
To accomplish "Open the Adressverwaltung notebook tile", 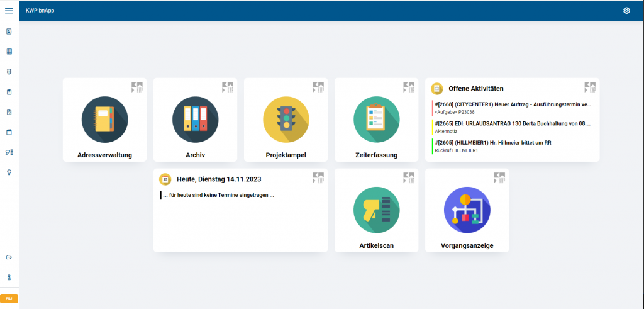I will 104,120.
